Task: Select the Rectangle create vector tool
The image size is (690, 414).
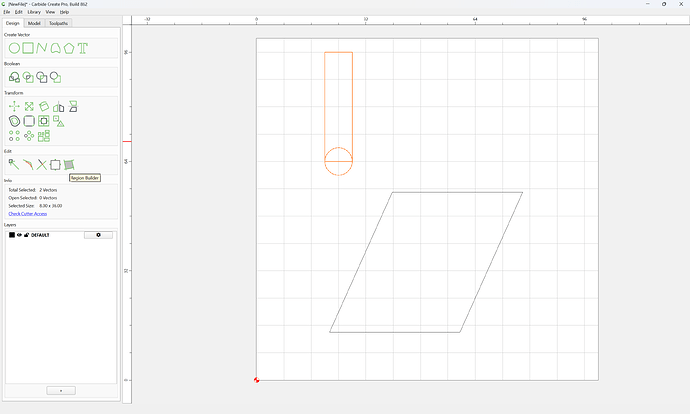Action: point(28,48)
